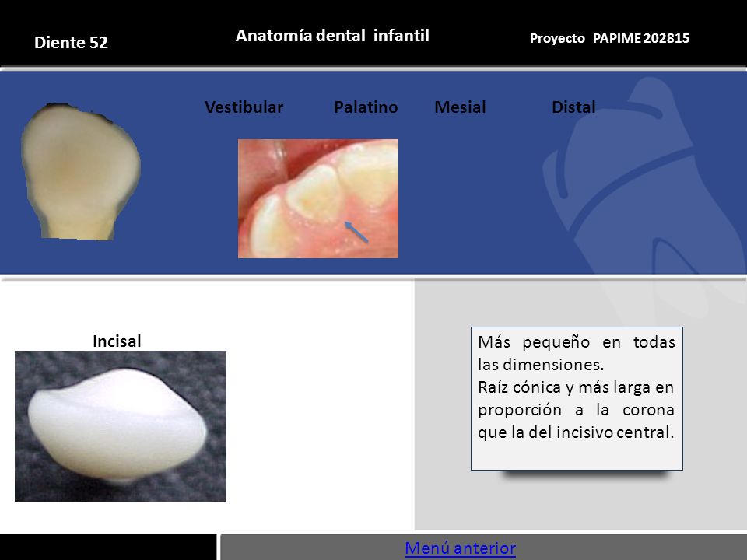Click the Diente 52 title
The height and width of the screenshot is (560, 747).
coord(71,42)
